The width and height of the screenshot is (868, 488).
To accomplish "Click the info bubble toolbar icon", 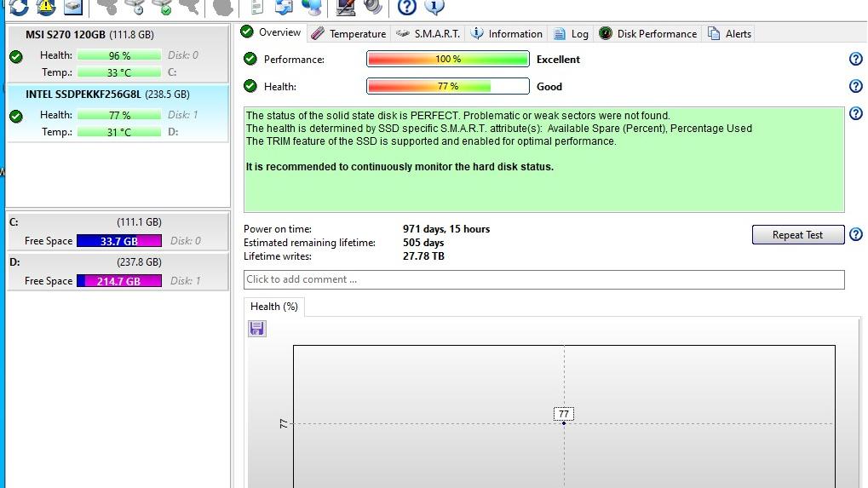I will (x=434, y=7).
